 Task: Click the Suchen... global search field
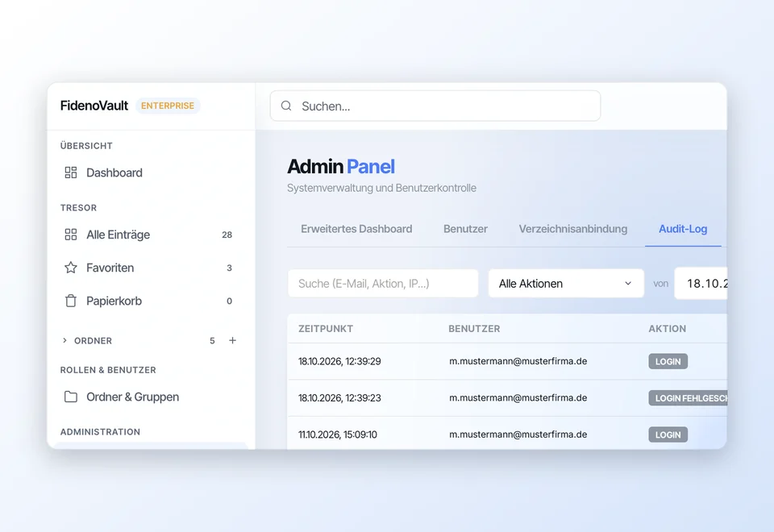pyautogui.click(x=435, y=106)
